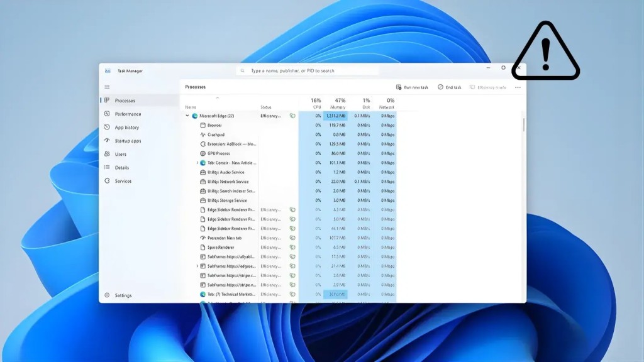View Startup apps
The image size is (644, 362).
point(130,141)
